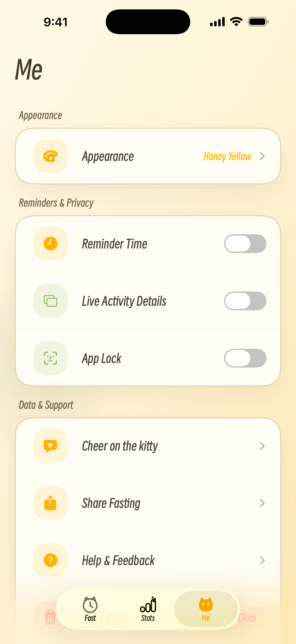Tap the star speech-bubble icon
Image resolution: width=296 pixels, height=644 pixels.
coord(50,446)
